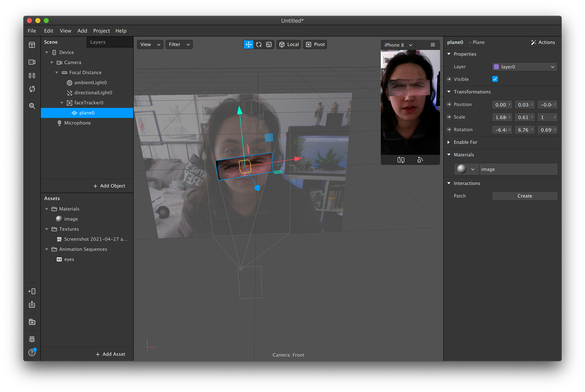Image resolution: width=585 pixels, height=392 pixels.
Task: Click the arrow icon beside Rotation
Action: coord(449,130)
